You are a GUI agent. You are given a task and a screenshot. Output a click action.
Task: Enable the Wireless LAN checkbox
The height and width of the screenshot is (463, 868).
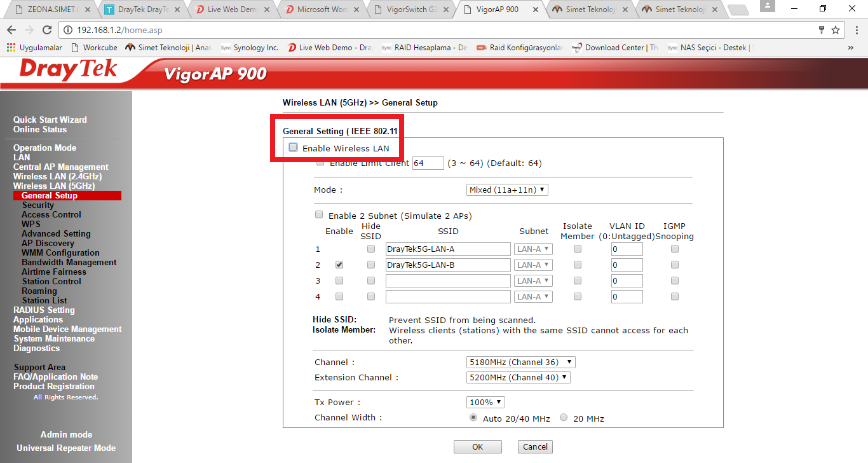click(x=293, y=148)
